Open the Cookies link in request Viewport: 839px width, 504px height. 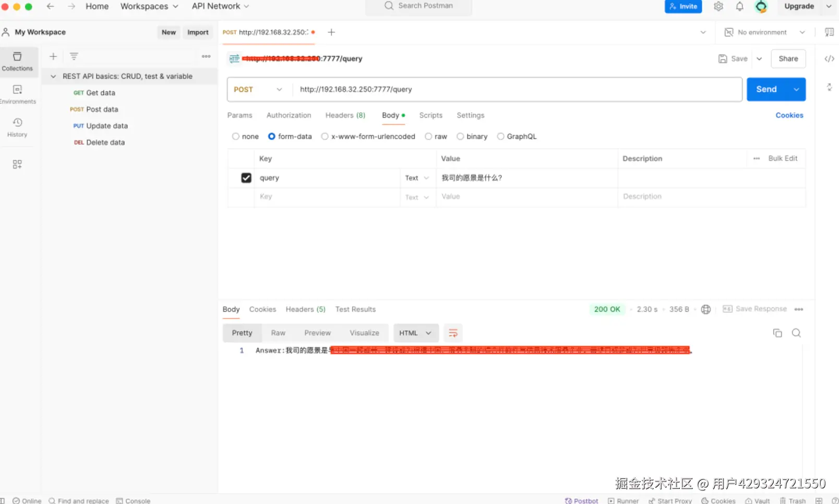789,115
